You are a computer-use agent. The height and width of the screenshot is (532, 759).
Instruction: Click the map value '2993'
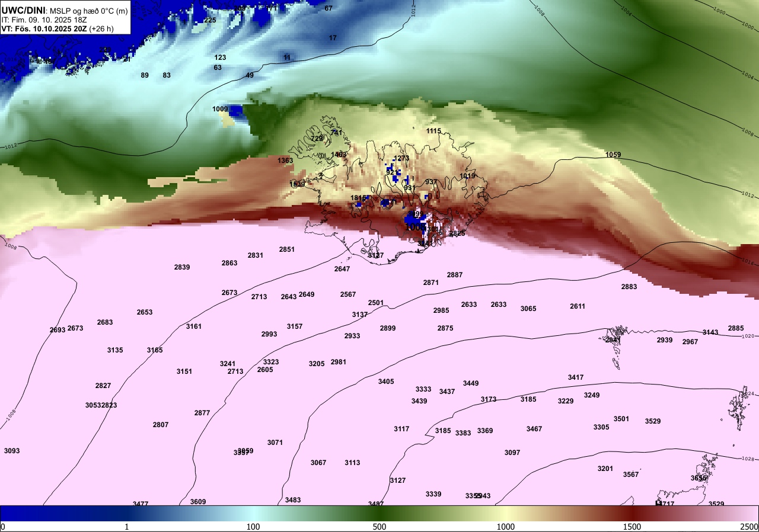[x=269, y=334]
